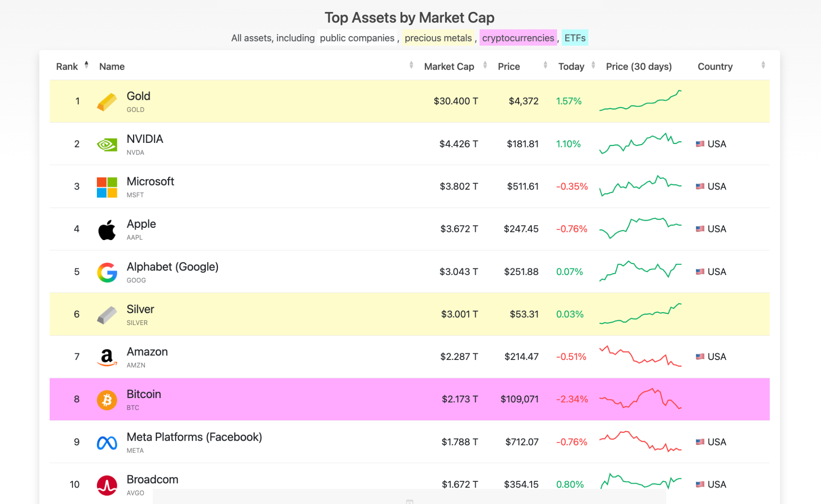Toggle the cryptocurrencies filter
The height and width of the screenshot is (504, 821).
[518, 38]
